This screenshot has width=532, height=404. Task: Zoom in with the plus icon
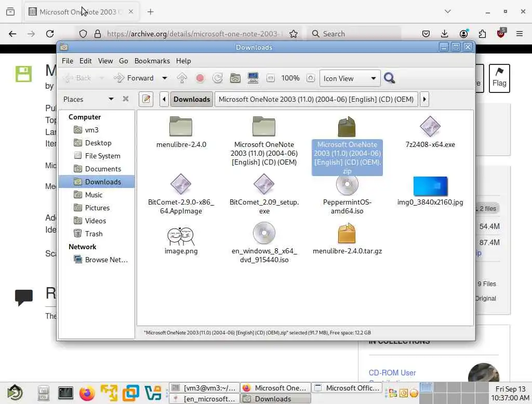coord(310,78)
